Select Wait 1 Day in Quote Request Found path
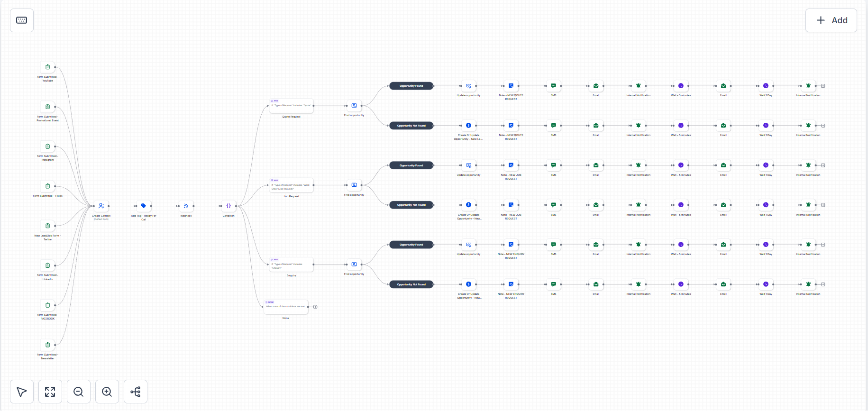 [766, 86]
